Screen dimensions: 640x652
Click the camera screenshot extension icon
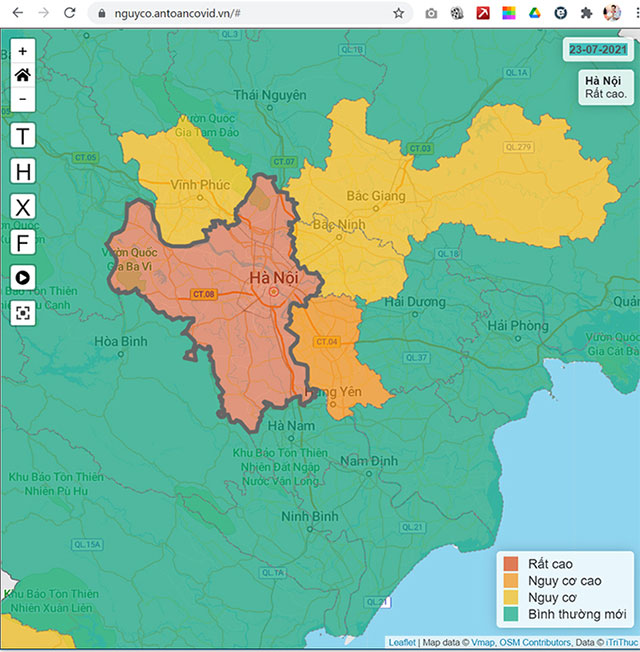click(431, 14)
